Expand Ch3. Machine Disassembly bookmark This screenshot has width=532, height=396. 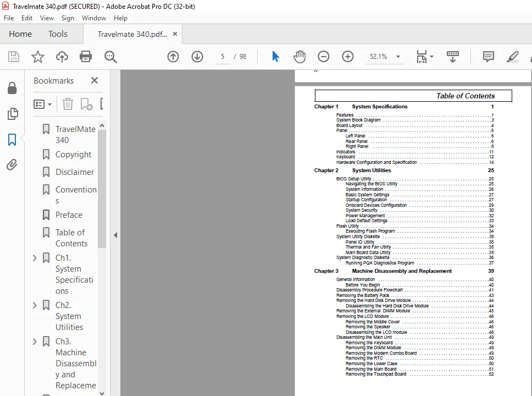click(x=35, y=342)
